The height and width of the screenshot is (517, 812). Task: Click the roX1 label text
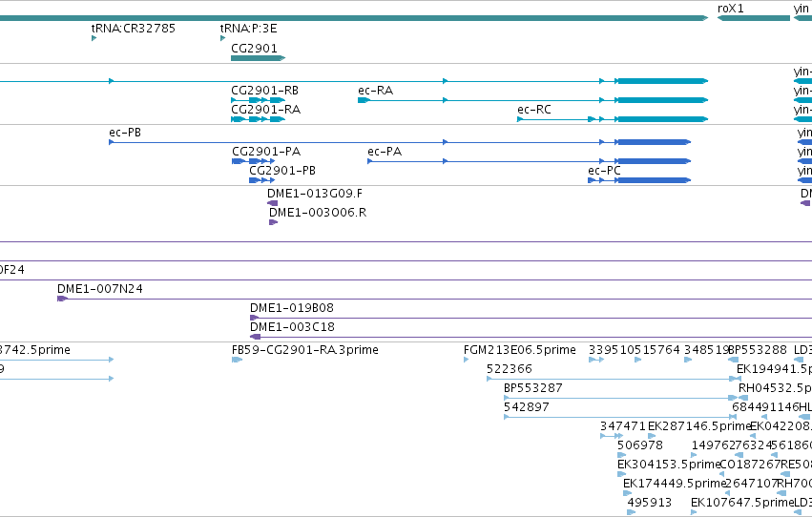(x=731, y=9)
